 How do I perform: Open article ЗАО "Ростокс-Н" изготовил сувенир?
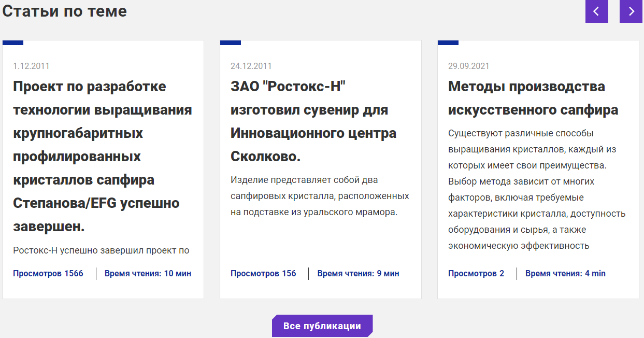[313, 121]
